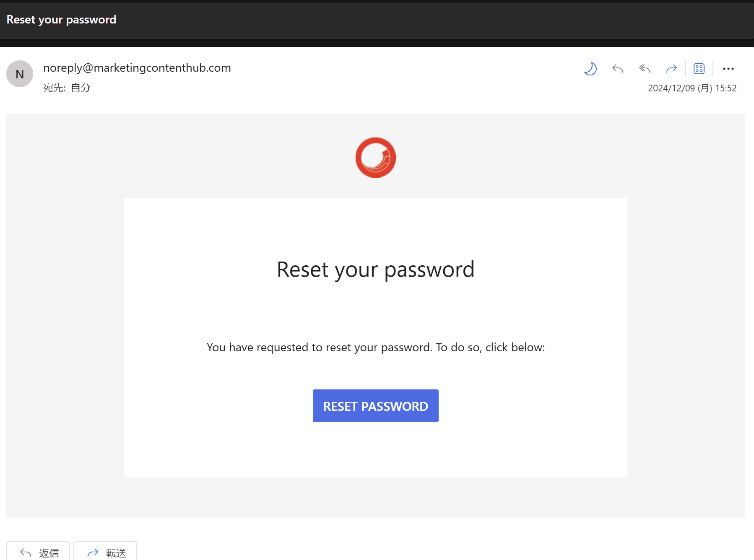Click the 転送 forward button at bottom
Viewport: 754px width, 560px height.
105,552
